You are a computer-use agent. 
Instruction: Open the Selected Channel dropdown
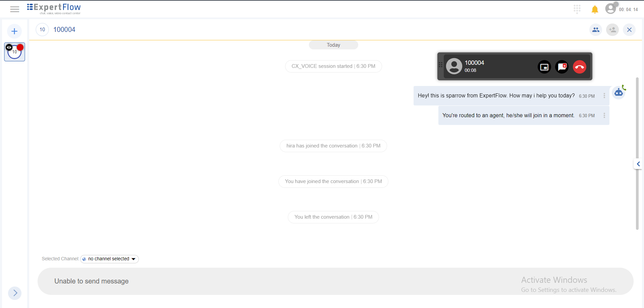(109, 259)
